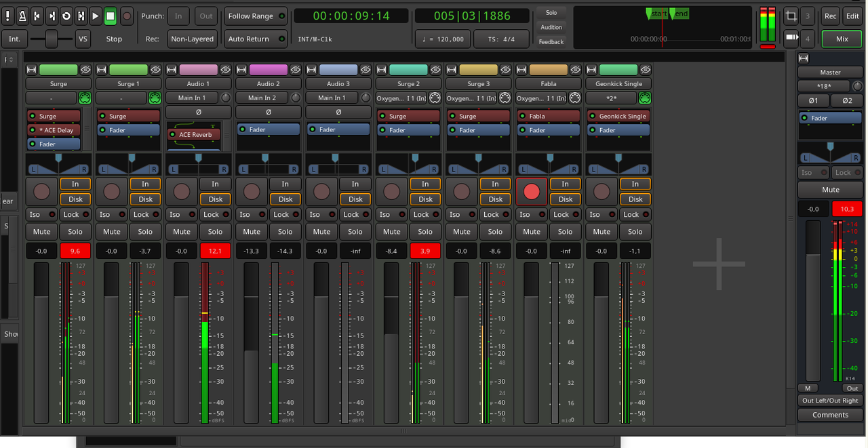Switch to the Edit tab
The width and height of the screenshot is (868, 448).
852,16
